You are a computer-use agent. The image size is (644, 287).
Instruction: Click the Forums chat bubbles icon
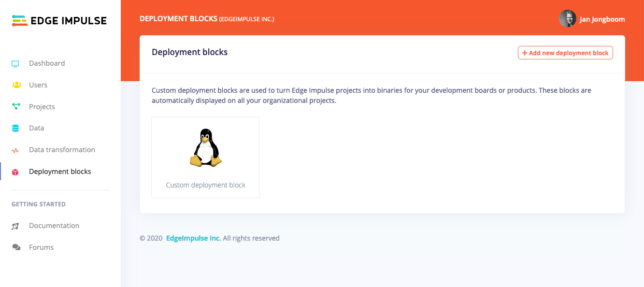coord(16,247)
